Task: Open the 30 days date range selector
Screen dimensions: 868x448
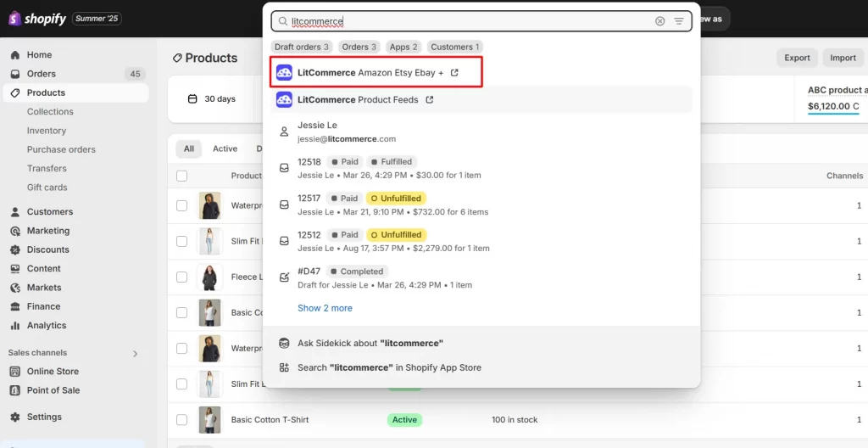Action: (212, 99)
